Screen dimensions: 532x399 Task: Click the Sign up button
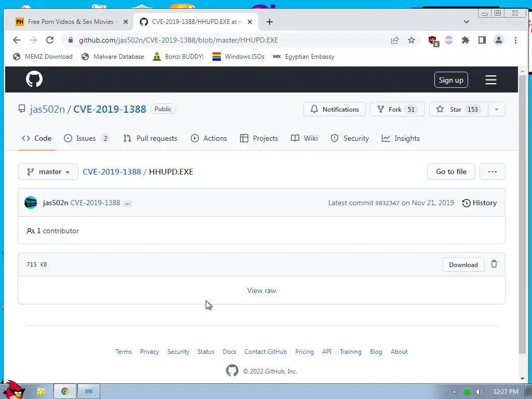click(x=451, y=80)
